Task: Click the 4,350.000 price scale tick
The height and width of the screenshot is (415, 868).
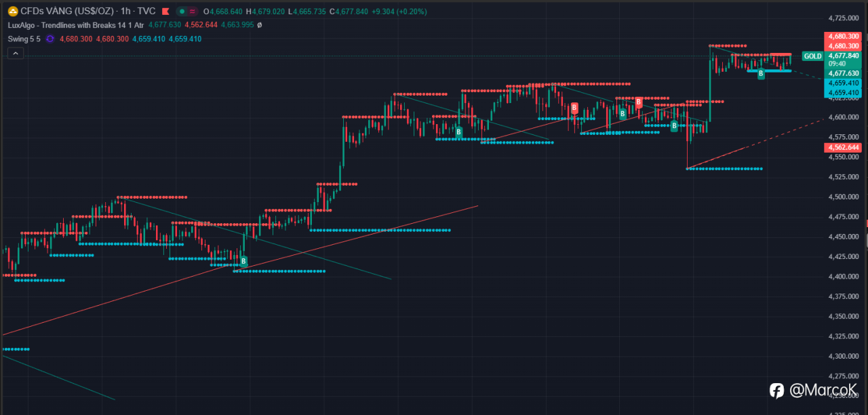Action: (845, 317)
